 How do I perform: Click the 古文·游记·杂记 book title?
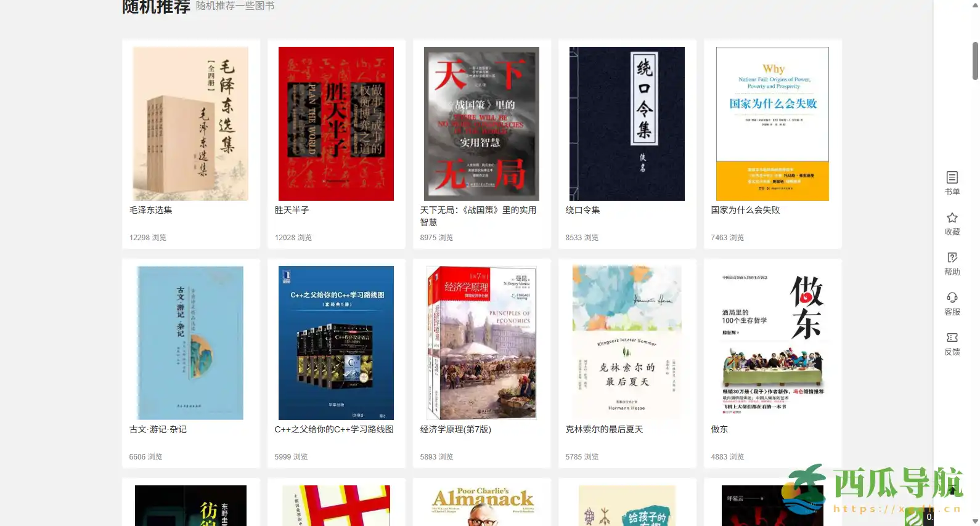coord(158,429)
